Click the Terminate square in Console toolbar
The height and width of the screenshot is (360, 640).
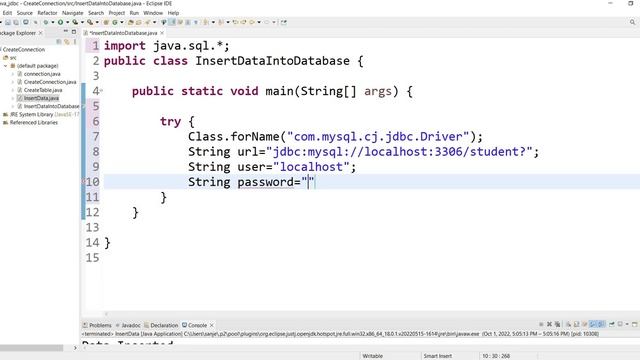tap(541, 324)
